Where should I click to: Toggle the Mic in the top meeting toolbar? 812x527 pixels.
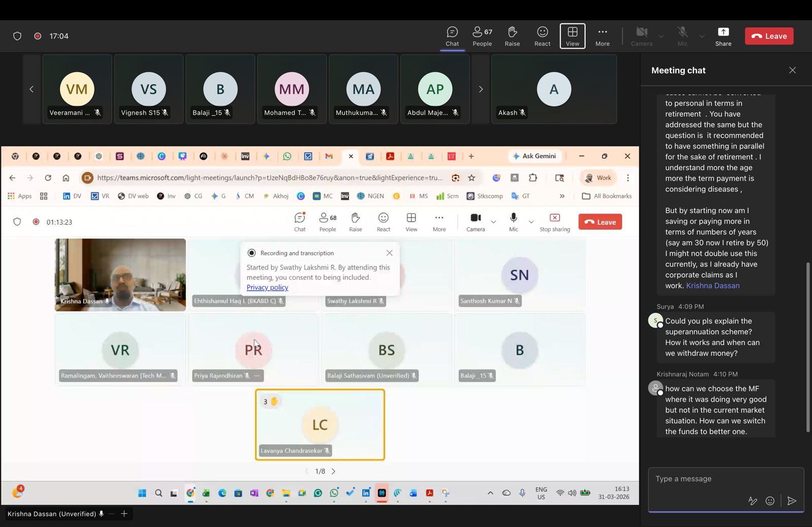[x=683, y=36]
